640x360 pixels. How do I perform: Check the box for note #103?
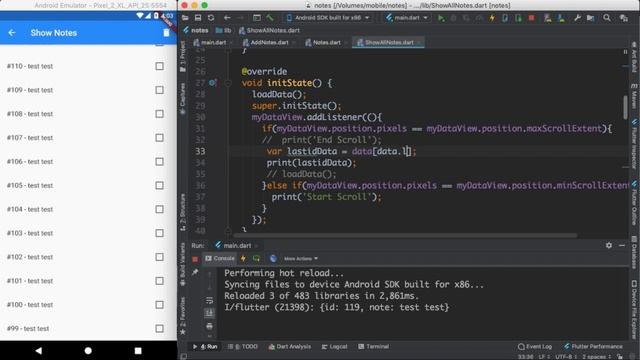tap(160, 233)
